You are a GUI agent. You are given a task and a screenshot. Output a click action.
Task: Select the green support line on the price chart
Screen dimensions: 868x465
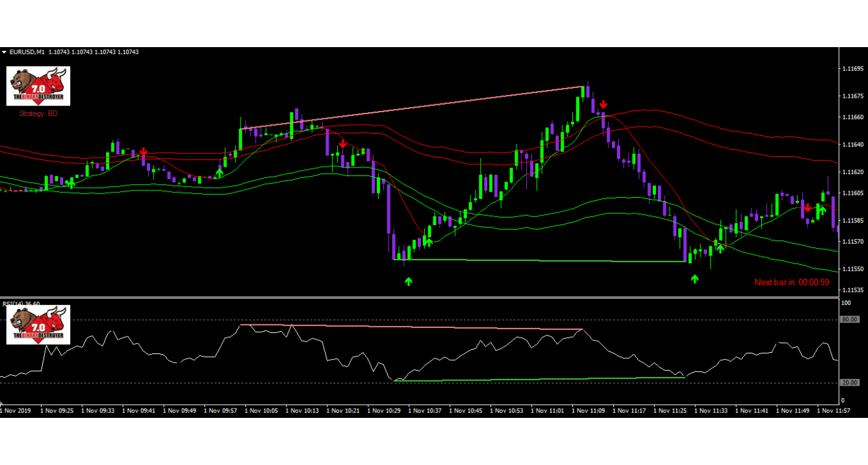[540, 261]
